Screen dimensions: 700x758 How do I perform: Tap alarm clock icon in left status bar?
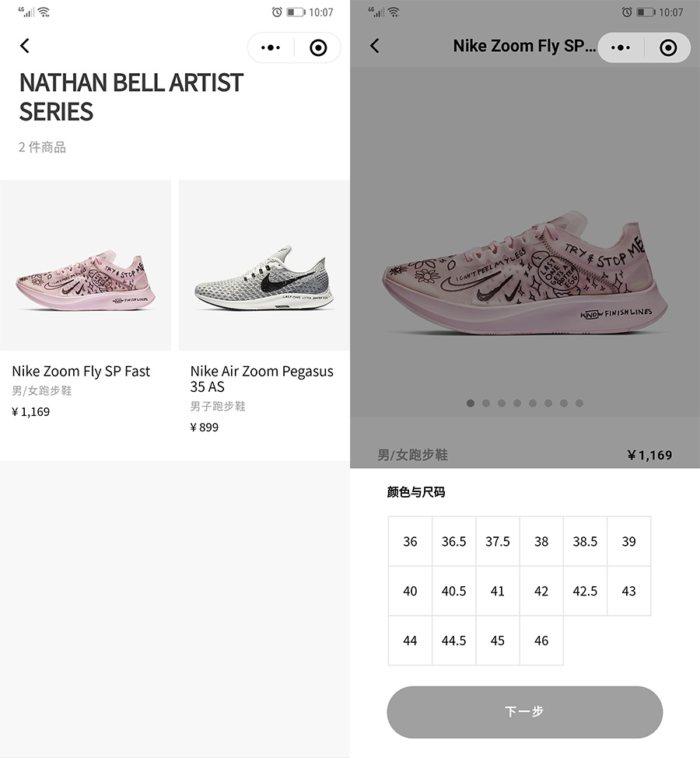coord(277,12)
